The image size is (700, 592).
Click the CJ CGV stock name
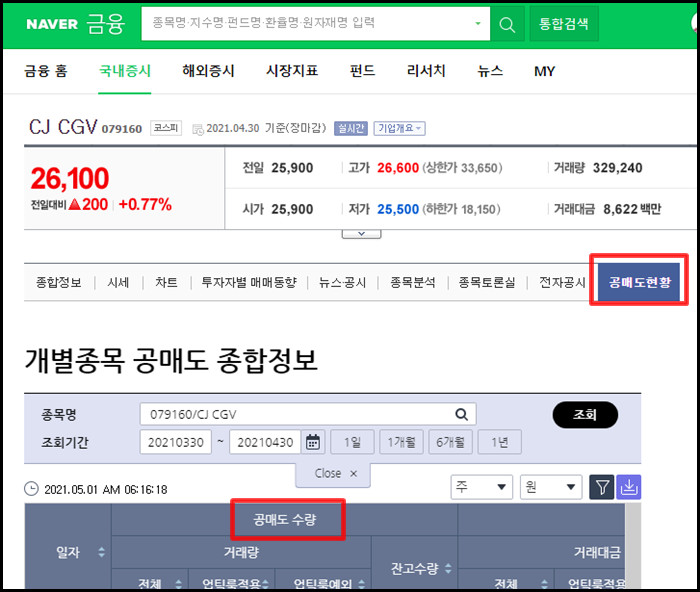pos(63,127)
